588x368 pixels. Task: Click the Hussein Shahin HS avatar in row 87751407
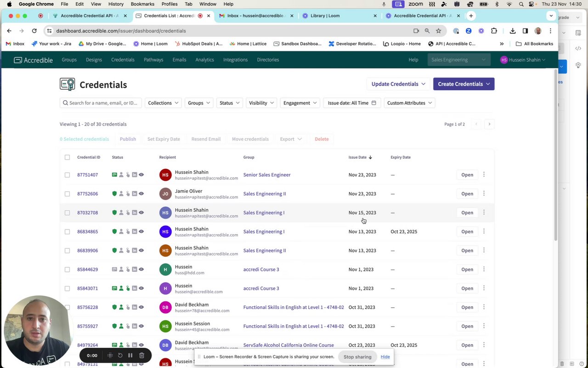point(165,175)
